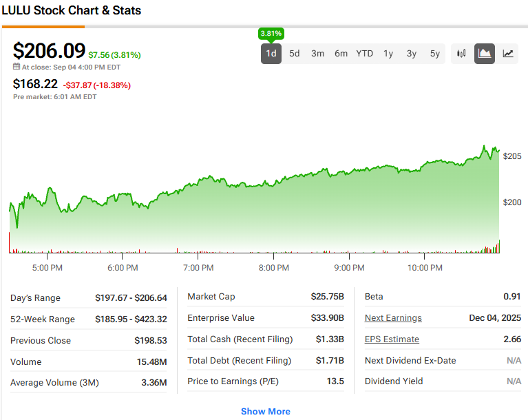Click the 8:00 PM time axis label

pyautogui.click(x=274, y=268)
